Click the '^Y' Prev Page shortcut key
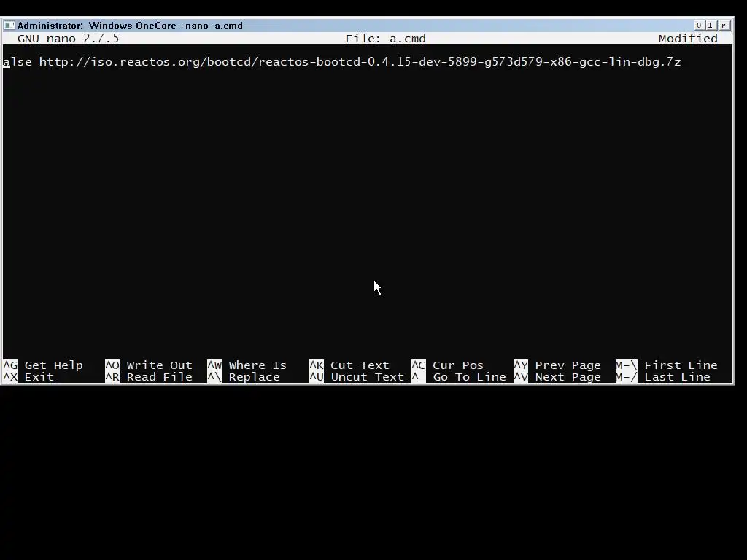This screenshot has width=747, height=560. click(521, 365)
